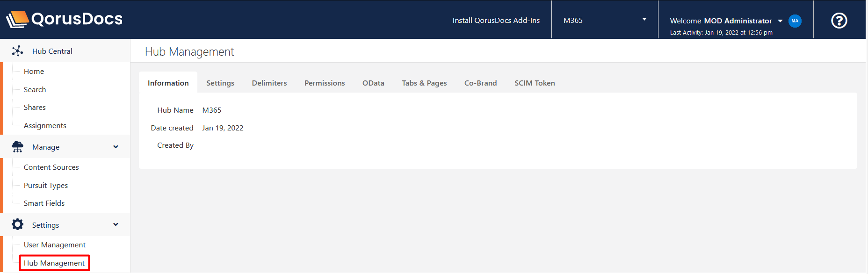Click Install QorusDocs Add-Ins link
868x274 pixels.
tap(496, 20)
